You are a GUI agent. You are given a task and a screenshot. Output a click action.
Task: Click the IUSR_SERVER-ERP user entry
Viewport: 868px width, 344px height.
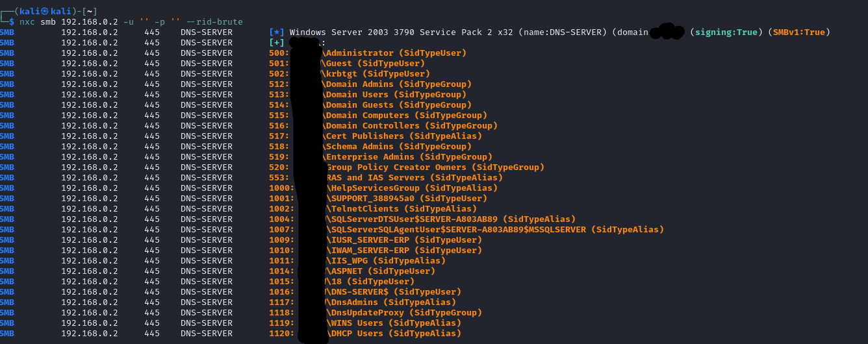coord(406,240)
